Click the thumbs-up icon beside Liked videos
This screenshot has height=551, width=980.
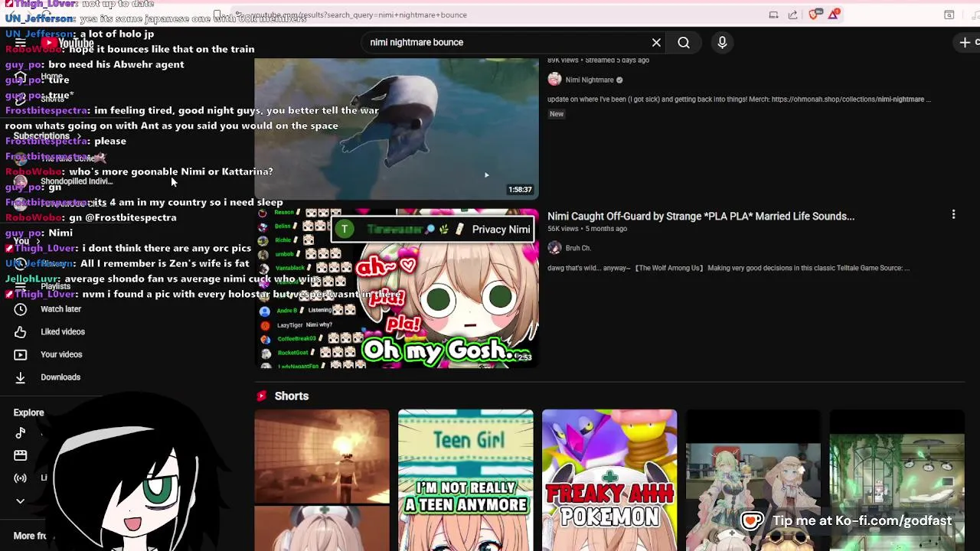tap(21, 332)
